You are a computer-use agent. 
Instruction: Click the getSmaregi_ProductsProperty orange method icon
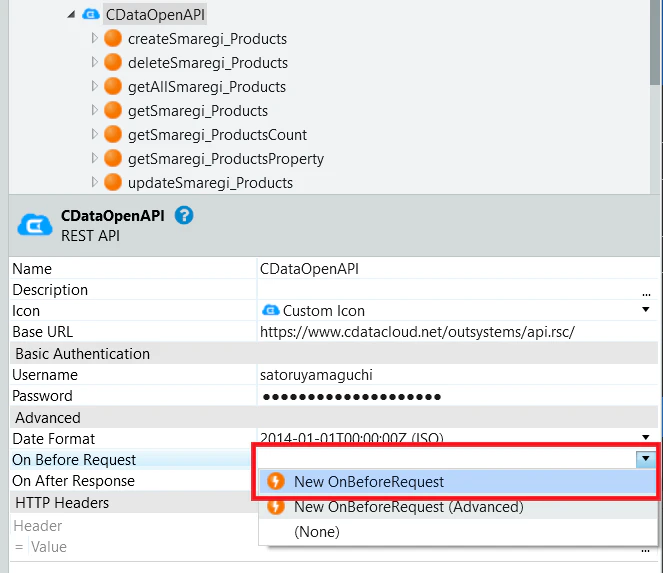click(x=113, y=159)
